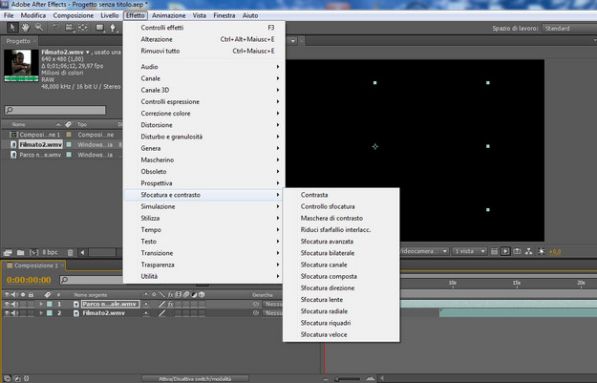Switch to the Composizione 1 timeline tab
Viewport: 597px width, 383px height.
point(35,265)
